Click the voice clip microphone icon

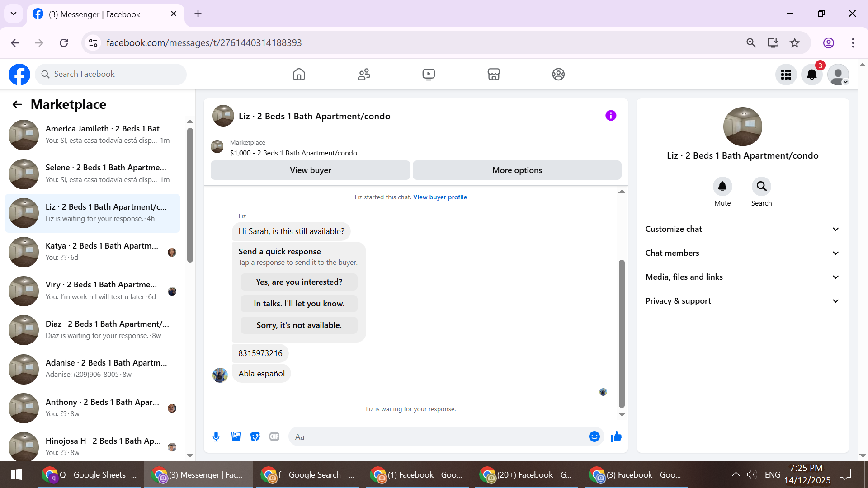click(x=216, y=436)
